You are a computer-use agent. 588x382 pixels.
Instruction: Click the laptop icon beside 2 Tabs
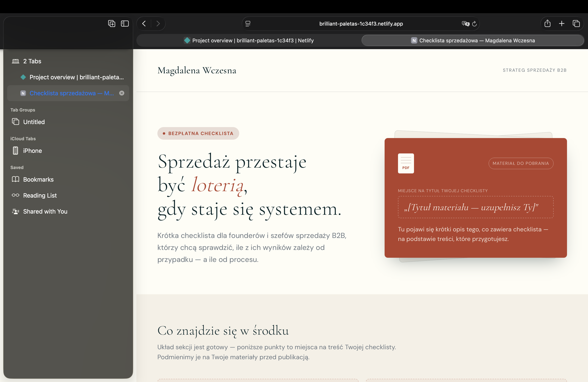[x=16, y=61]
